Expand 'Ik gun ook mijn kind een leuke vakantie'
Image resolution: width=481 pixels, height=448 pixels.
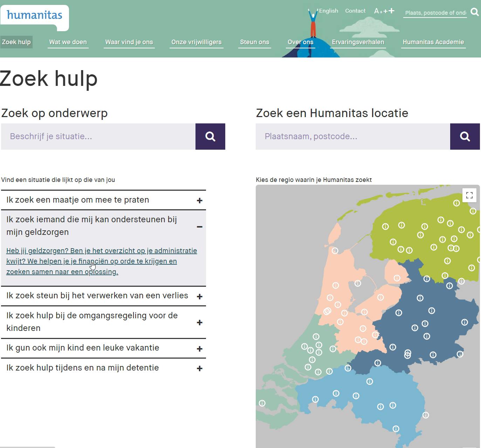103,348
